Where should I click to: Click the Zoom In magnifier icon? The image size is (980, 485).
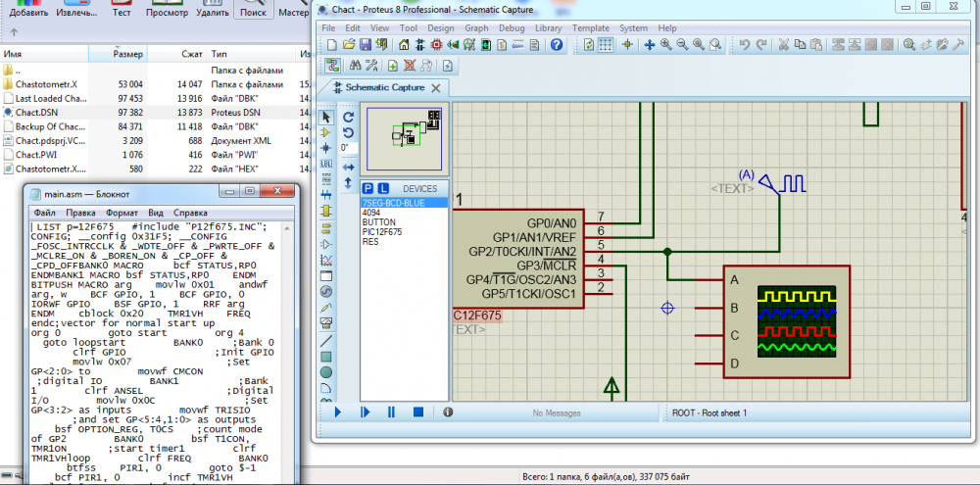coord(666,45)
